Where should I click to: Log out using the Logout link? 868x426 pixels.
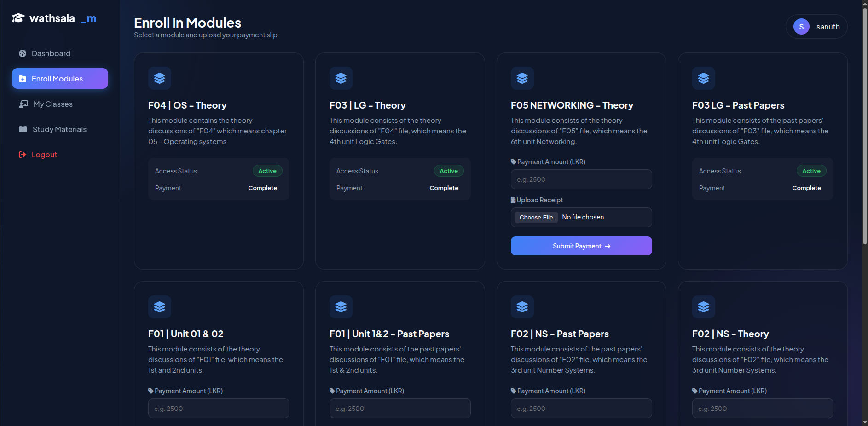click(x=60, y=155)
